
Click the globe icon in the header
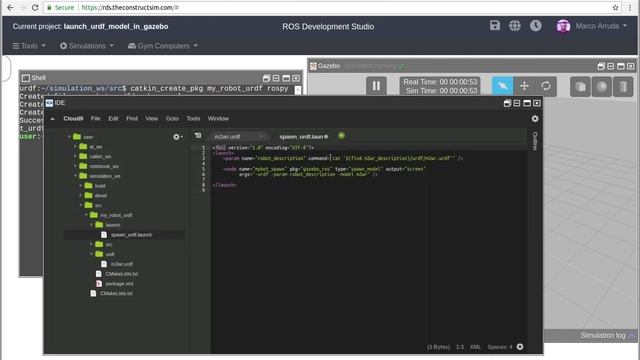pyautogui.click(x=515, y=26)
